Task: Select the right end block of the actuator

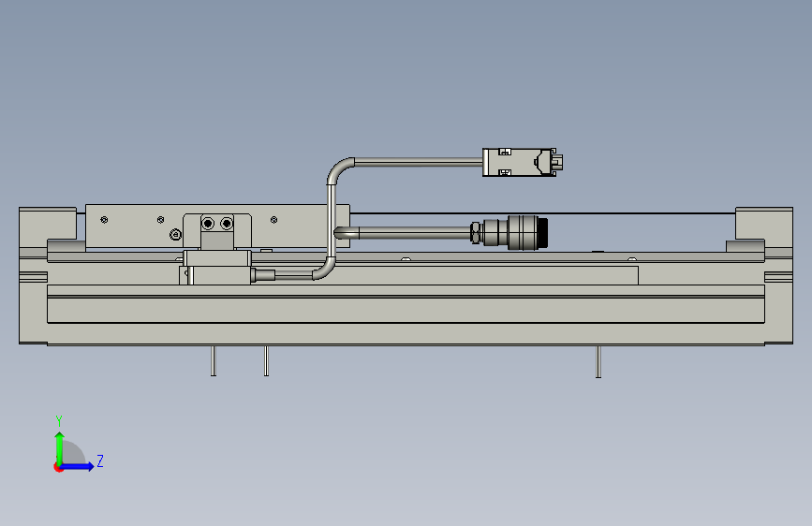Action: point(777,275)
